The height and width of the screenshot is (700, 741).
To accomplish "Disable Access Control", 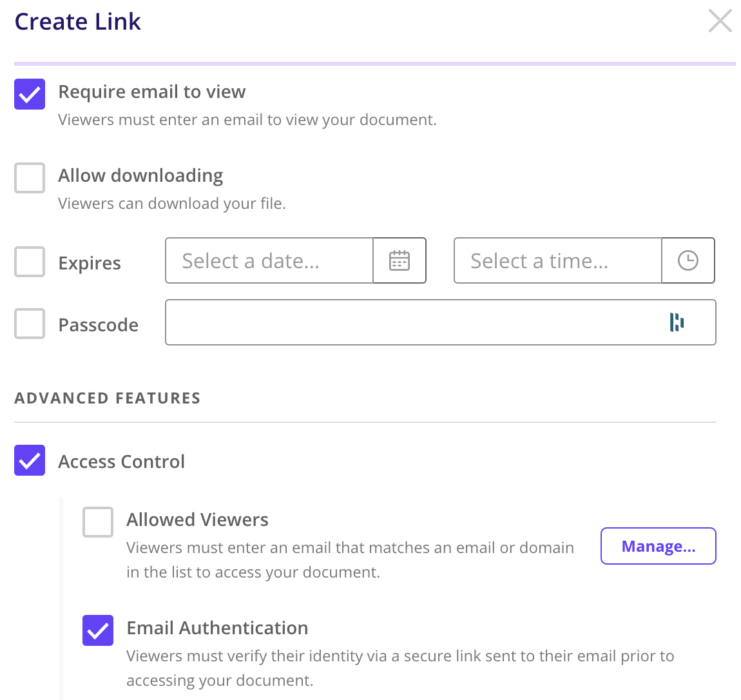I will (30, 460).
